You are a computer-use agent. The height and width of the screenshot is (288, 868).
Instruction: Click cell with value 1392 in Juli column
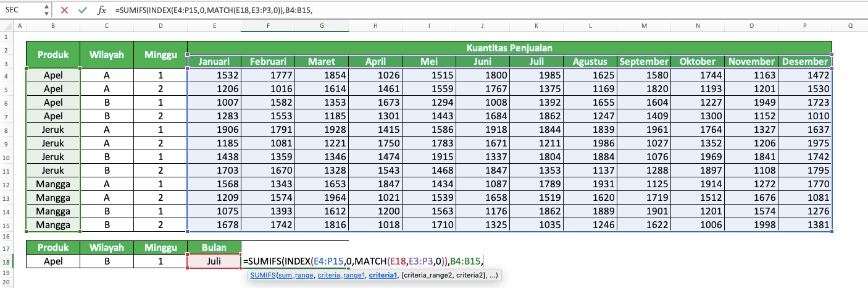tap(536, 103)
